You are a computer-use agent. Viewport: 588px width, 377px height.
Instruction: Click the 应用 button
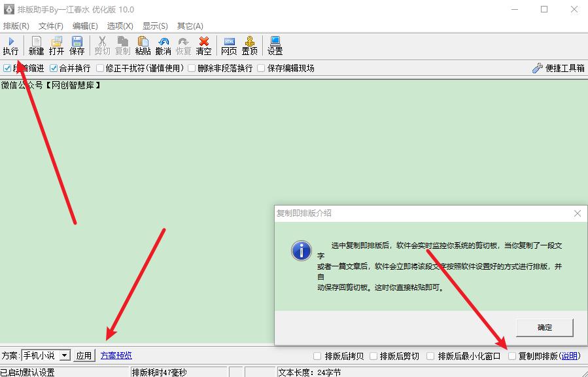pos(84,355)
